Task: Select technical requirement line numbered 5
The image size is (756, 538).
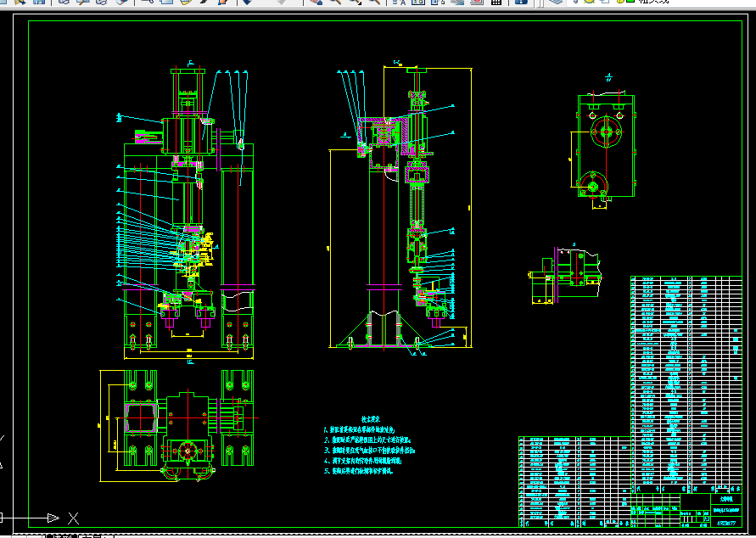Action: tap(359, 471)
